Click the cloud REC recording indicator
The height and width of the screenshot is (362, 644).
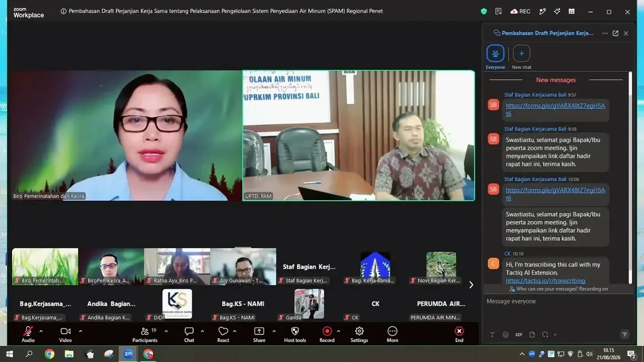(x=520, y=12)
